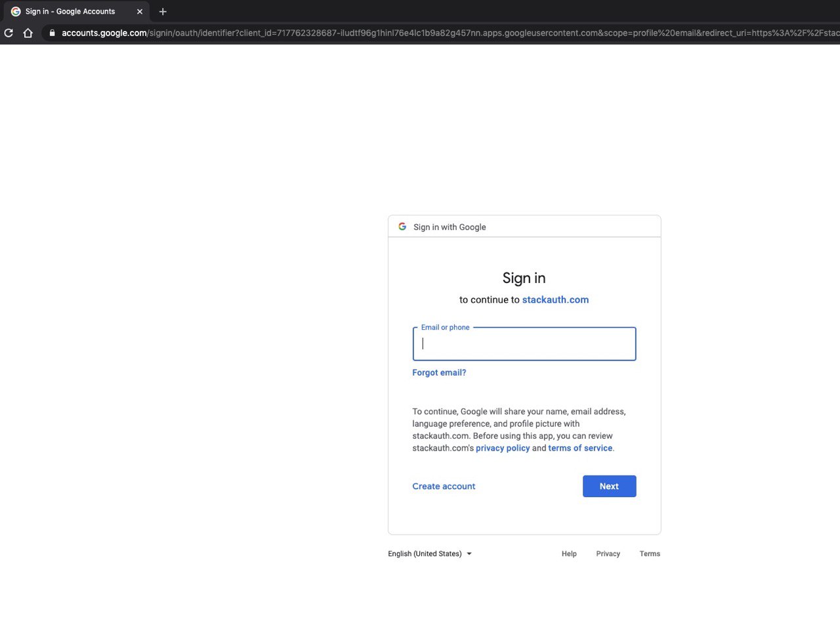Click Create account
The width and height of the screenshot is (840, 639).
pyautogui.click(x=444, y=486)
